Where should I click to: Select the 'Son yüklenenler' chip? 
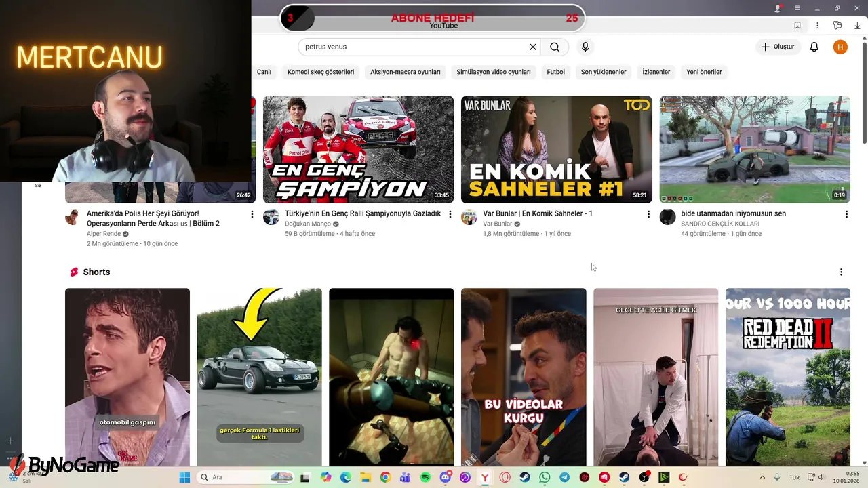(x=604, y=72)
